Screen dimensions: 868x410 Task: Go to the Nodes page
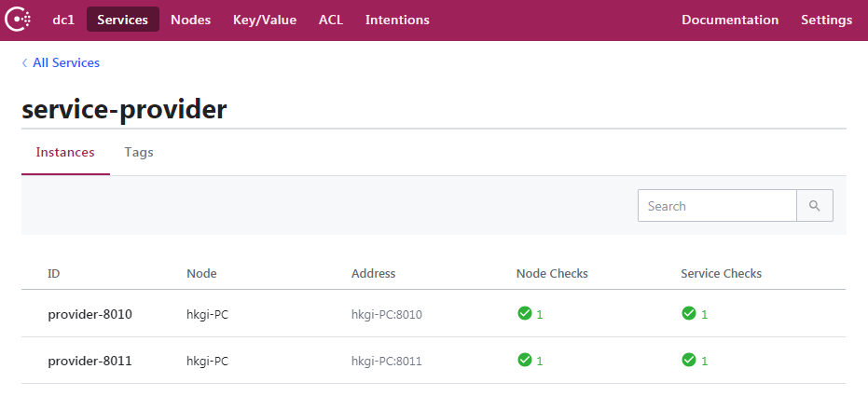[x=191, y=20]
